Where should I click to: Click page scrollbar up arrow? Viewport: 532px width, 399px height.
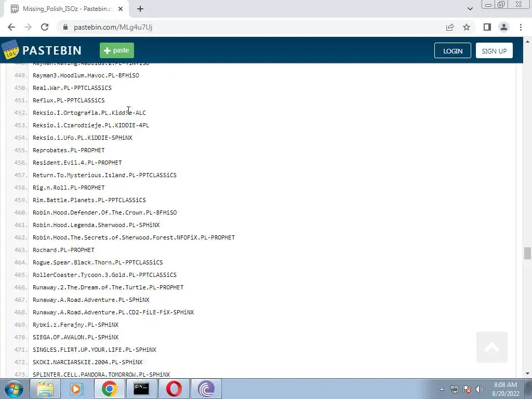point(527,42)
